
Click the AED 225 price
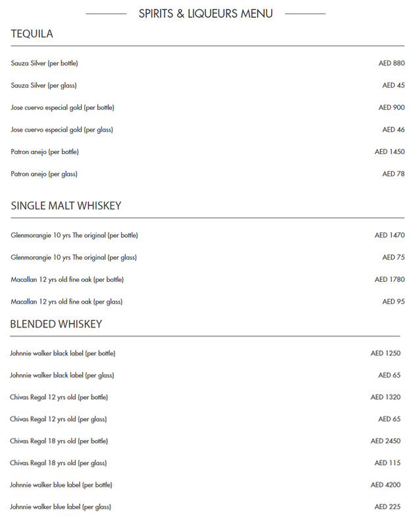[388, 507]
